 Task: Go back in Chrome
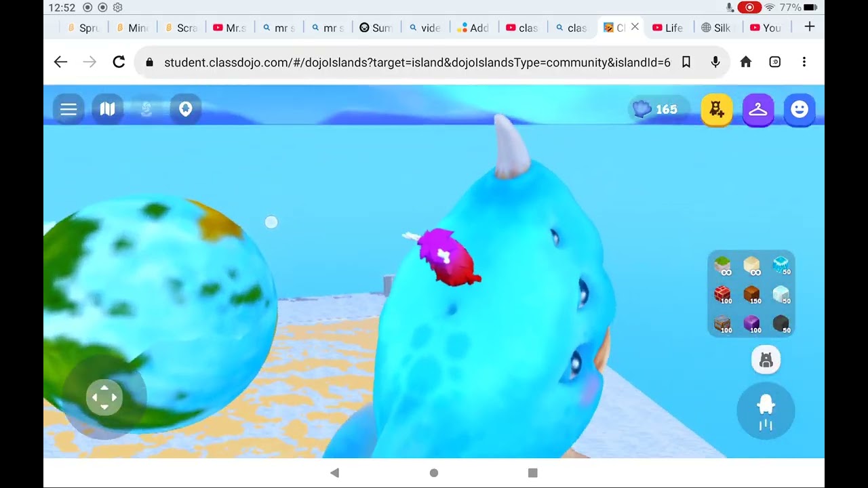point(60,62)
